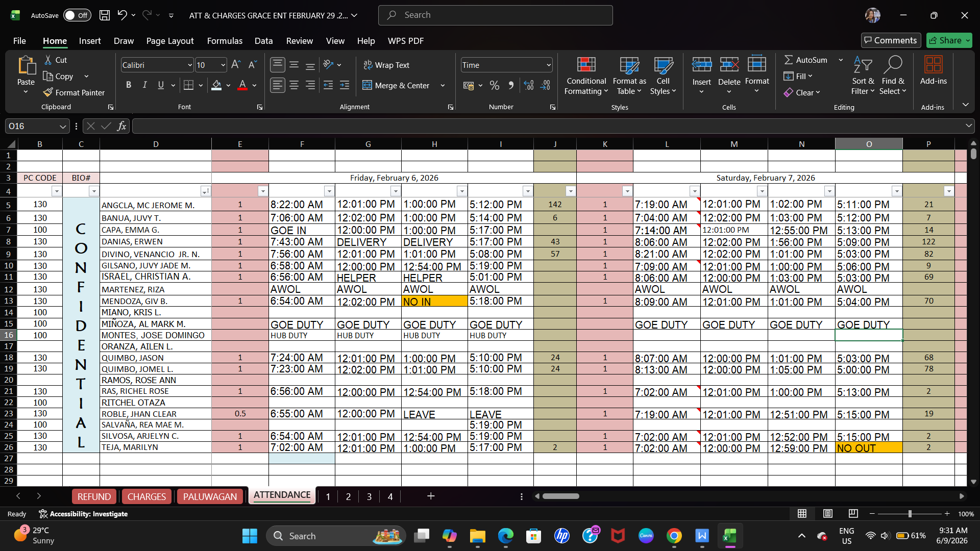Switch to the CHARGES sheet tab
This screenshot has height=551, width=980.
pos(146,496)
